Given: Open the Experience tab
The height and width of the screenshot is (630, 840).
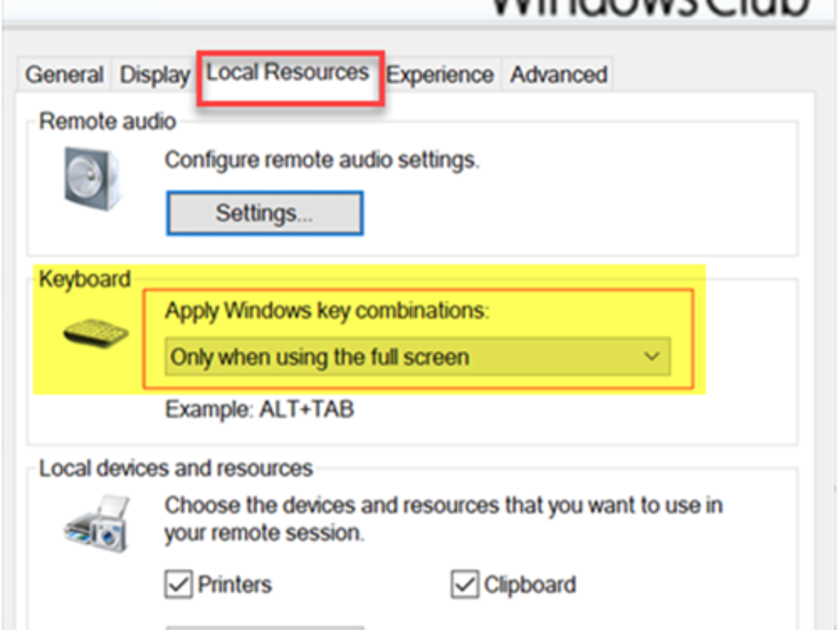Looking at the screenshot, I should (440, 75).
